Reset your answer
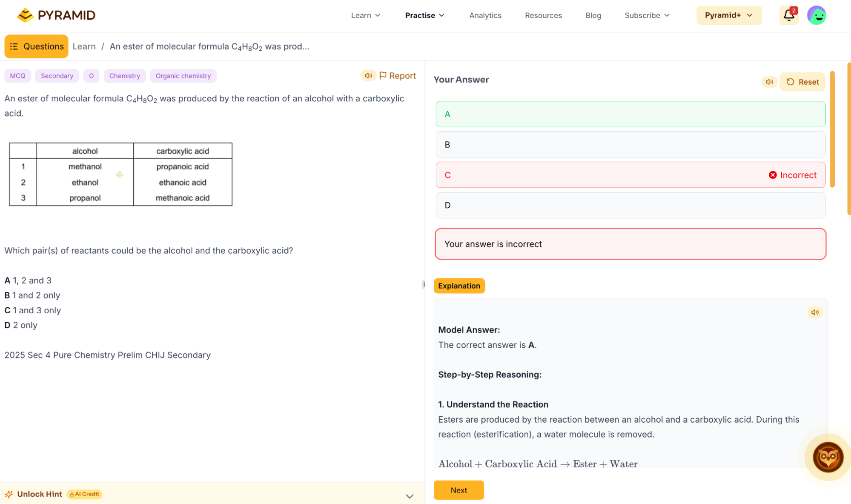 point(802,82)
